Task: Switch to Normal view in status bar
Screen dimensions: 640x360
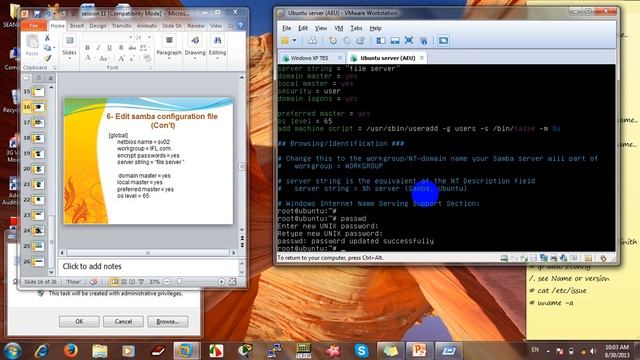Action: (x=115, y=282)
